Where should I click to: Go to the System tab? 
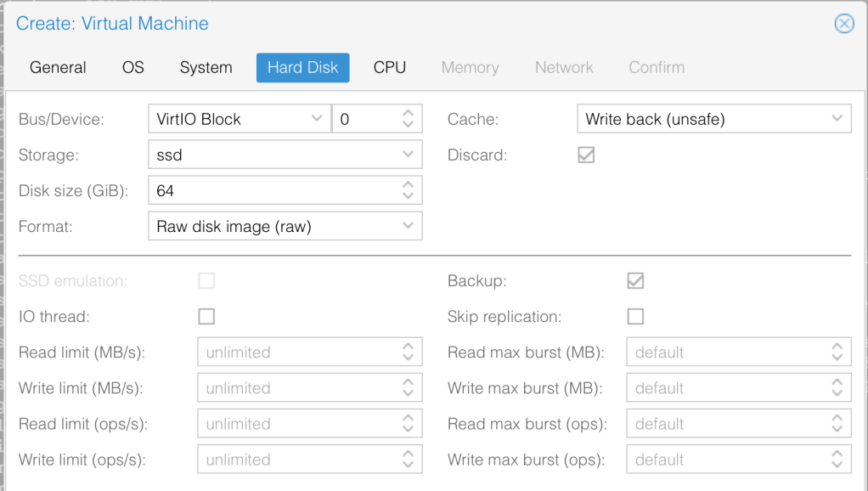point(206,68)
